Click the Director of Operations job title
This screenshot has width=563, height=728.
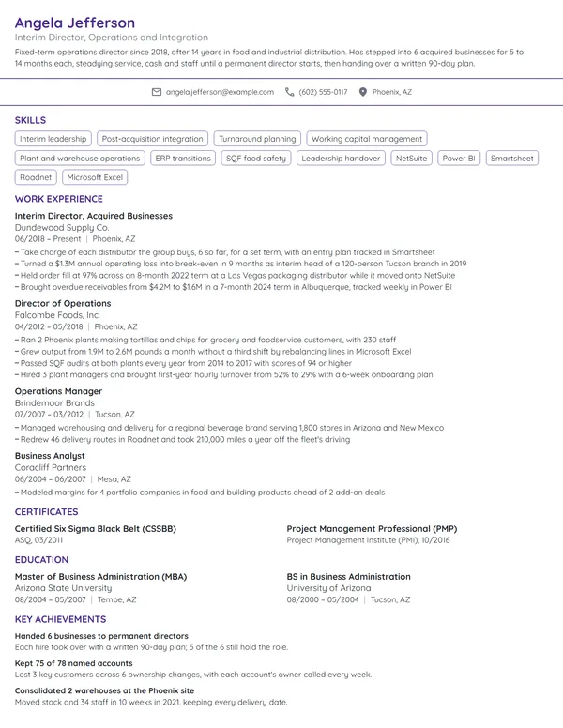[63, 304]
